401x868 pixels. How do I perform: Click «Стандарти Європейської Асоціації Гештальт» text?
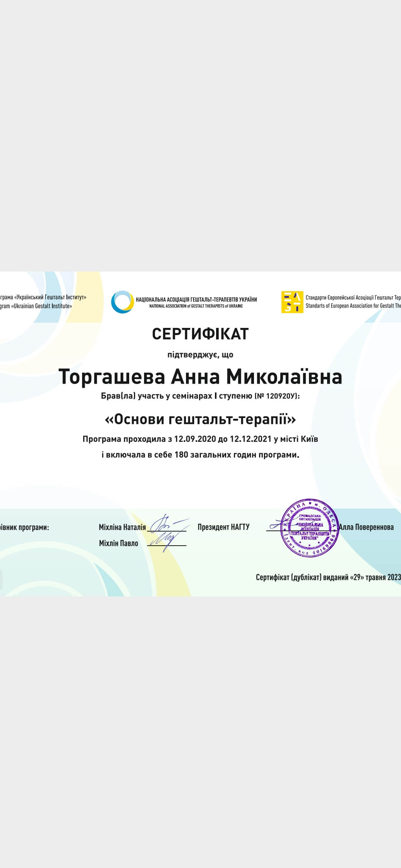point(353,297)
